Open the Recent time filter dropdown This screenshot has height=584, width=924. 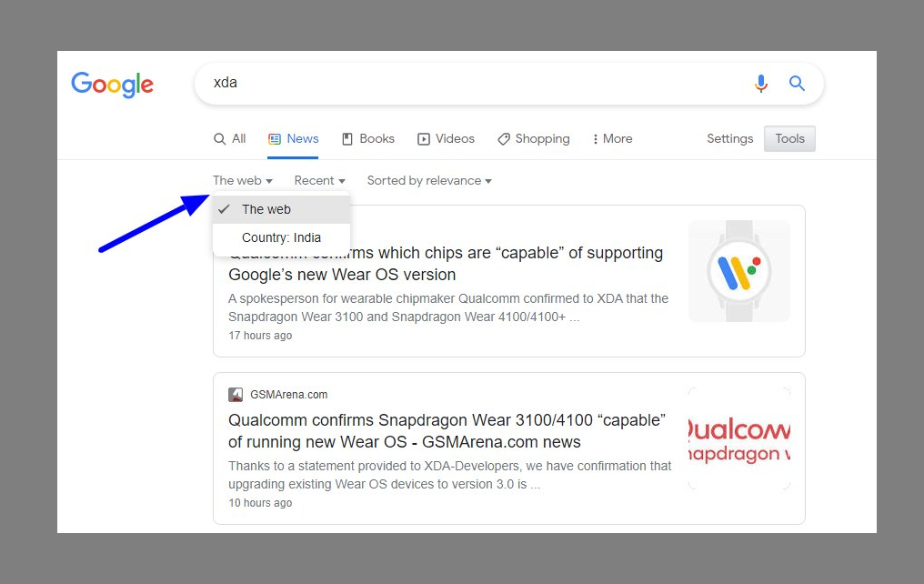point(320,180)
